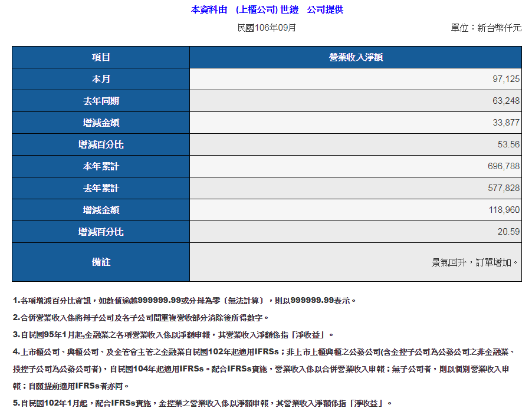Screen dimensions: 532x418
Task: Click the 備註 row label
Action: (101, 262)
